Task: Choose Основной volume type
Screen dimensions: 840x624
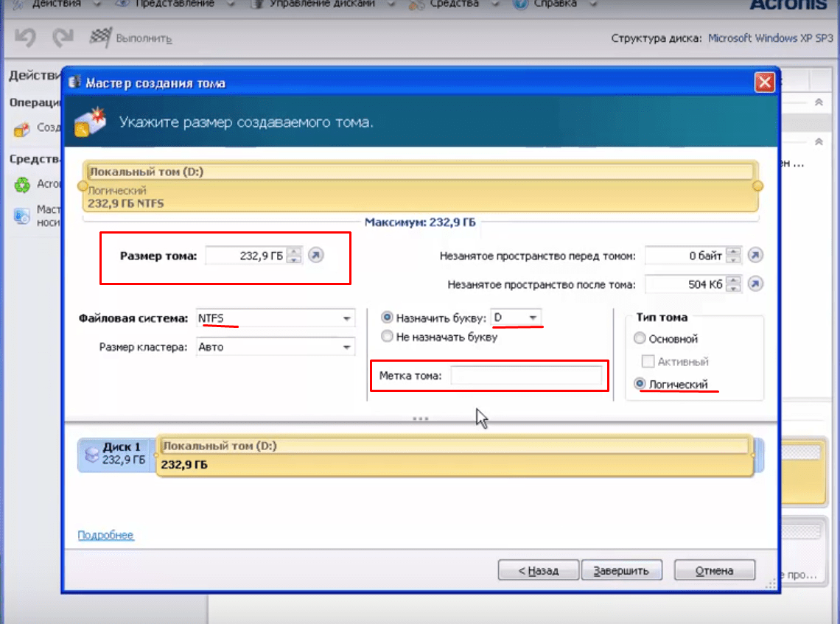Action: click(x=640, y=339)
